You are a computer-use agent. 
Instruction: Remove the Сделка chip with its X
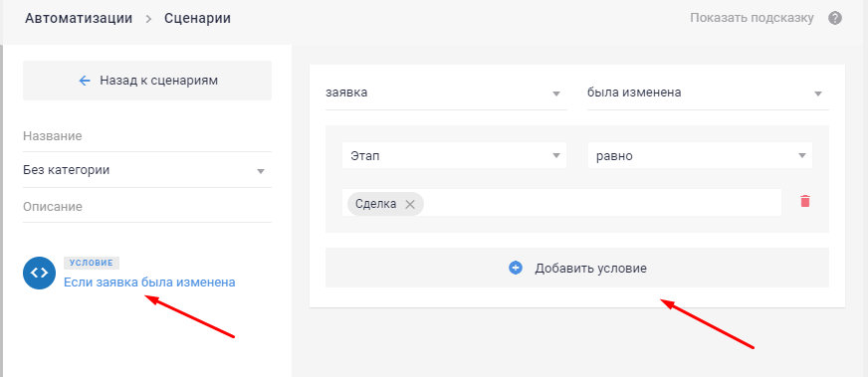click(x=410, y=204)
